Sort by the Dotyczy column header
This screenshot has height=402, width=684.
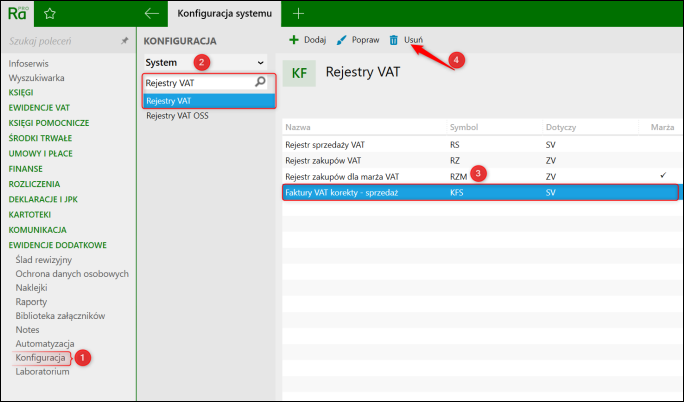coord(561,127)
